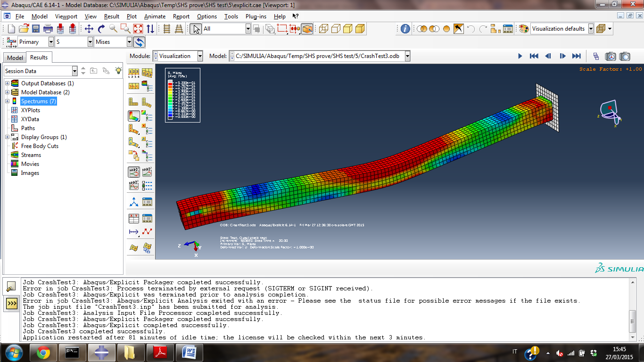Click the Plot Contours on Deformed Shape icon

[x=134, y=115]
